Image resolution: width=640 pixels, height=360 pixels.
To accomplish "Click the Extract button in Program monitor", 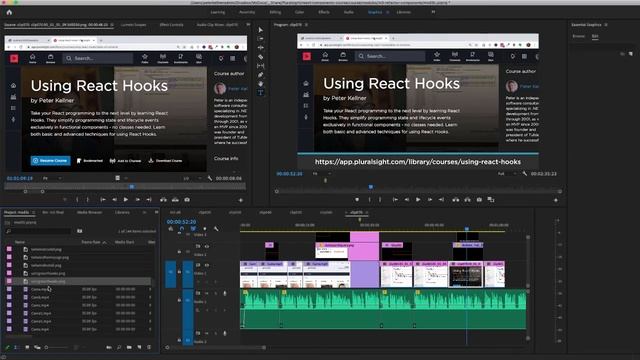I will [x=467, y=200].
